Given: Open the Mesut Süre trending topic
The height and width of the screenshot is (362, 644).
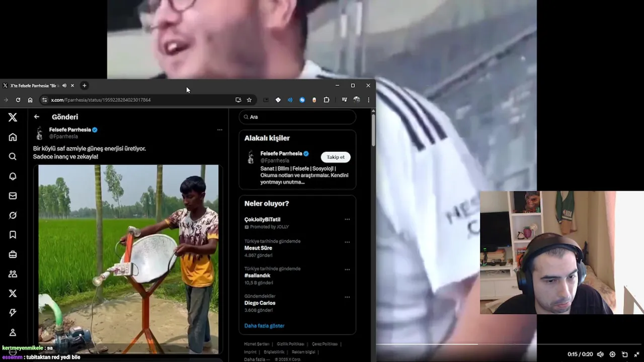Looking at the screenshot, I should coord(258,248).
